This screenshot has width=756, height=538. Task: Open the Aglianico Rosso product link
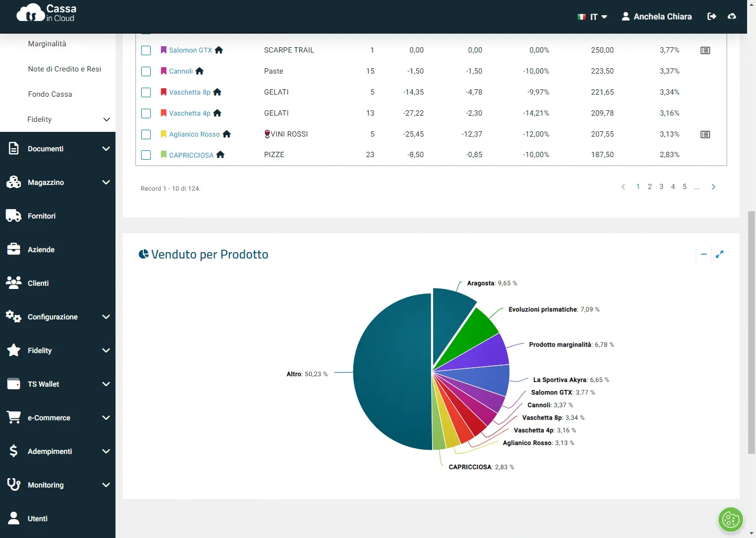point(194,134)
